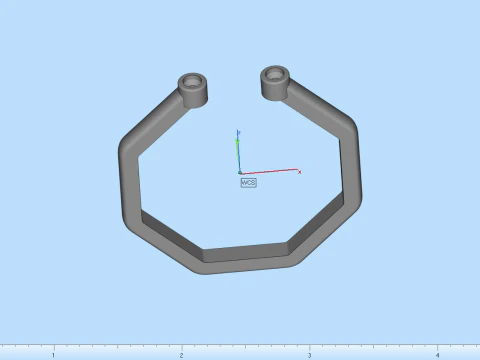Click ruler mark labeled 4
Image resolution: width=480 pixels, height=360 pixels.
[x=437, y=356]
